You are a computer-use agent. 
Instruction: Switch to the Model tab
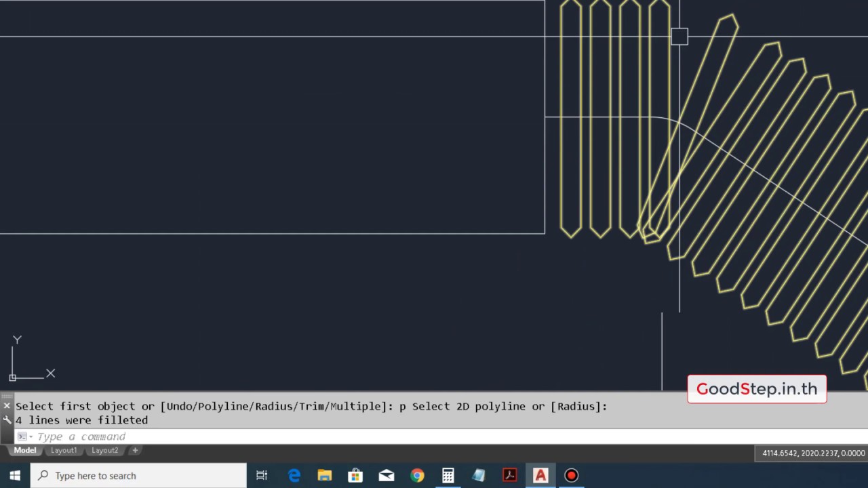click(x=25, y=450)
